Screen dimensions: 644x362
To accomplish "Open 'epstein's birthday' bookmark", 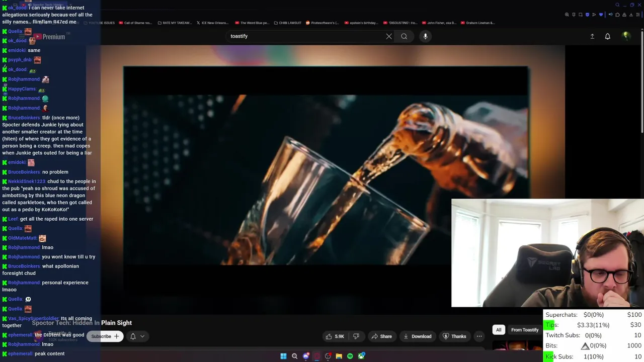I will tap(361, 23).
